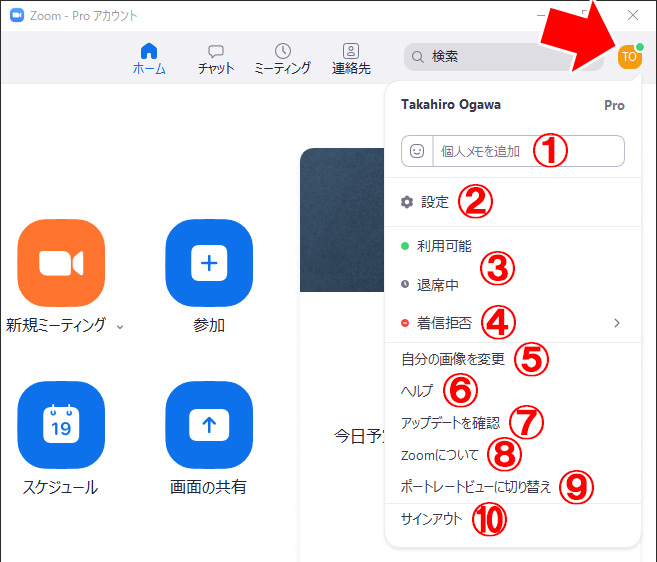Screen dimensions: 657x562
Task: Click the orange New Meeting camera icon
Action: tap(61, 263)
